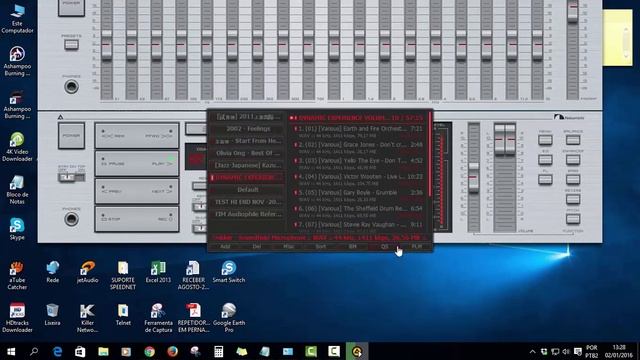This screenshot has width=640, height=360.
Task: Open 4K Video Downloader desktop icon
Action: coord(17,147)
